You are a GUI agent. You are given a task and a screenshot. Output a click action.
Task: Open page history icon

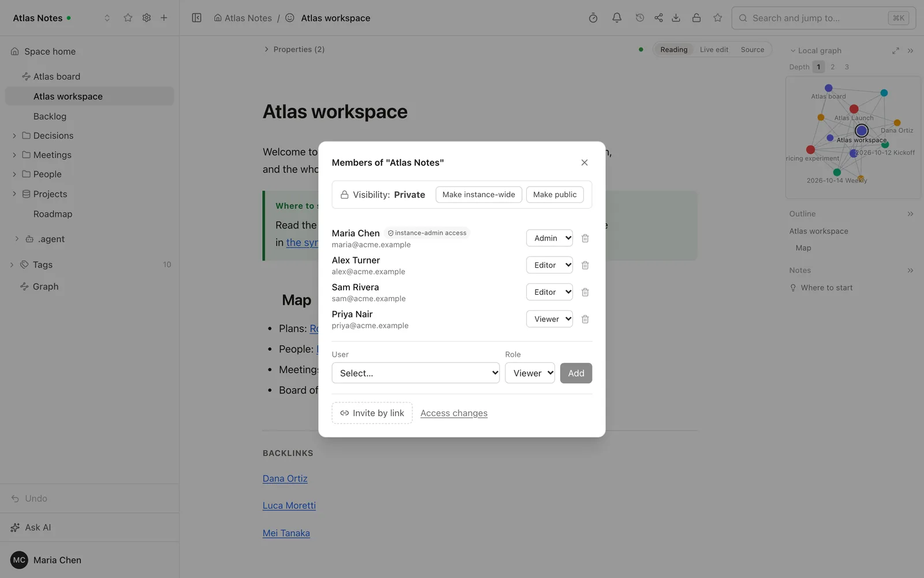pos(640,18)
